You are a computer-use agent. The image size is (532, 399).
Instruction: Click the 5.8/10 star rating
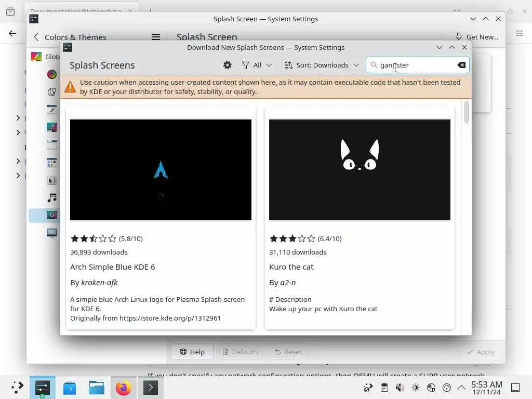pos(107,238)
